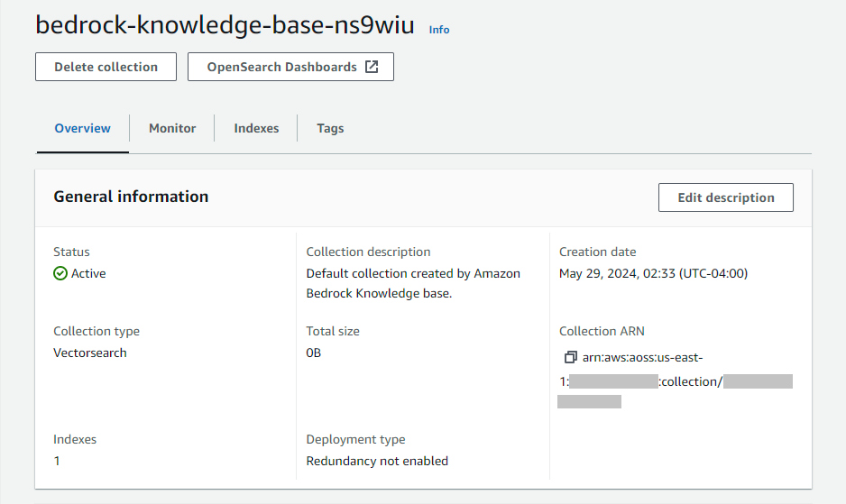
Task: Click the Vectorsearch collection type value
Action: point(90,353)
